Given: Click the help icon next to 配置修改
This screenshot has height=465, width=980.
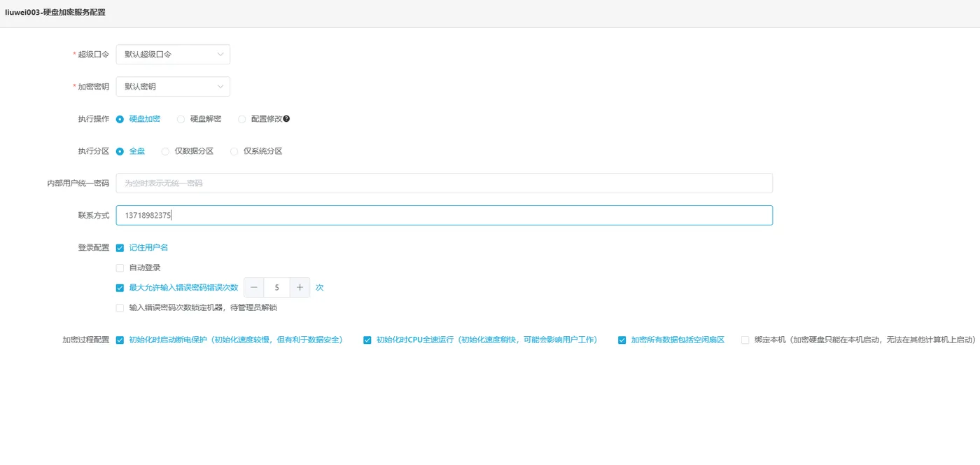Looking at the screenshot, I should pyautogui.click(x=286, y=119).
